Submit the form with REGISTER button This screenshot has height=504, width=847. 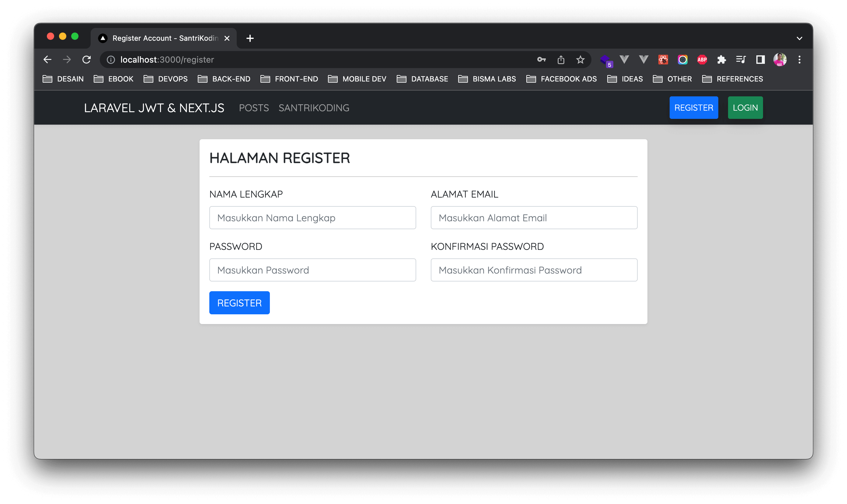click(x=239, y=302)
